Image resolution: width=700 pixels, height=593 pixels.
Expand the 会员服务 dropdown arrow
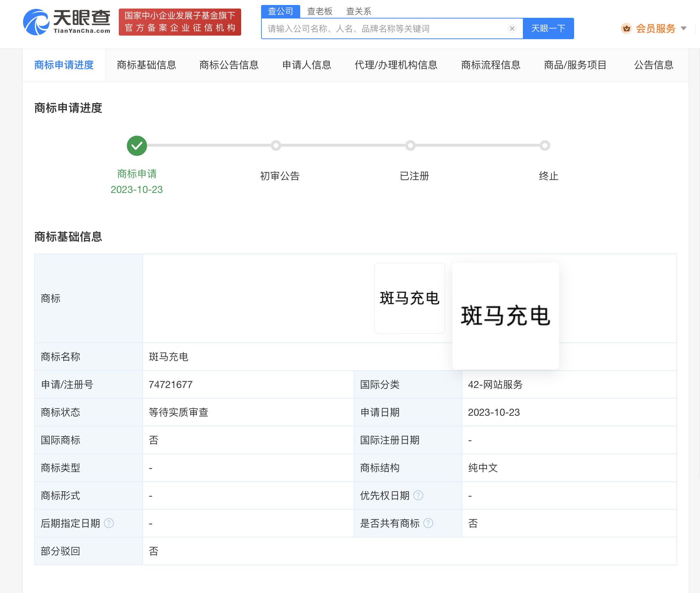point(684,28)
